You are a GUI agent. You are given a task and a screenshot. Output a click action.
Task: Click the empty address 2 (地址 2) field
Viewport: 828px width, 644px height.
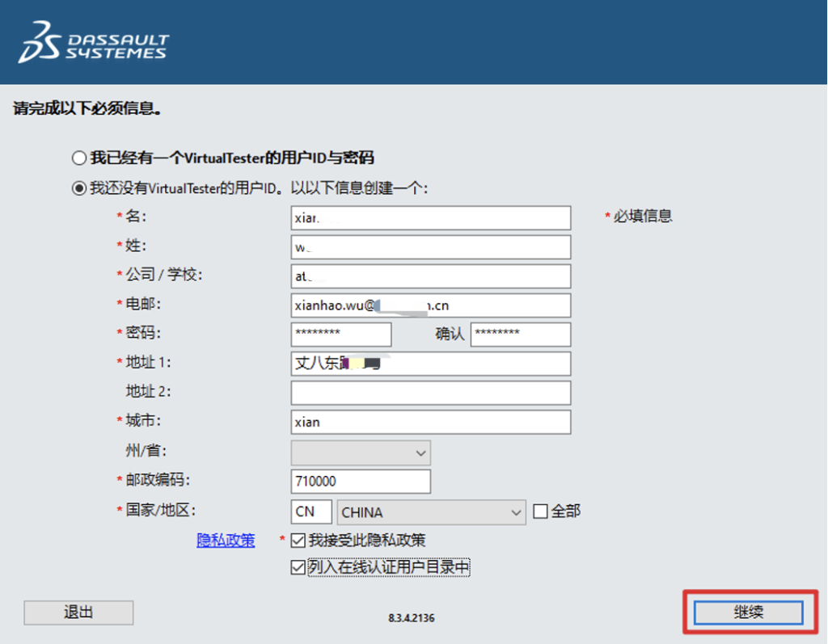coord(430,392)
